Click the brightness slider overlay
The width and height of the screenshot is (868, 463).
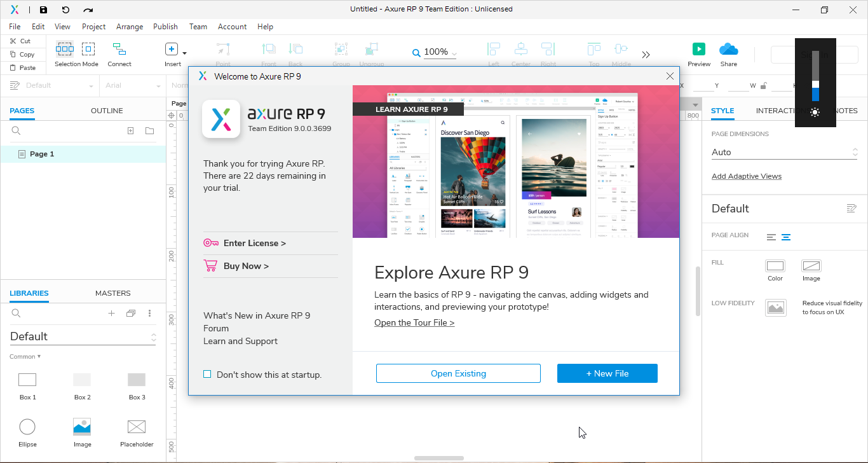tap(815, 76)
